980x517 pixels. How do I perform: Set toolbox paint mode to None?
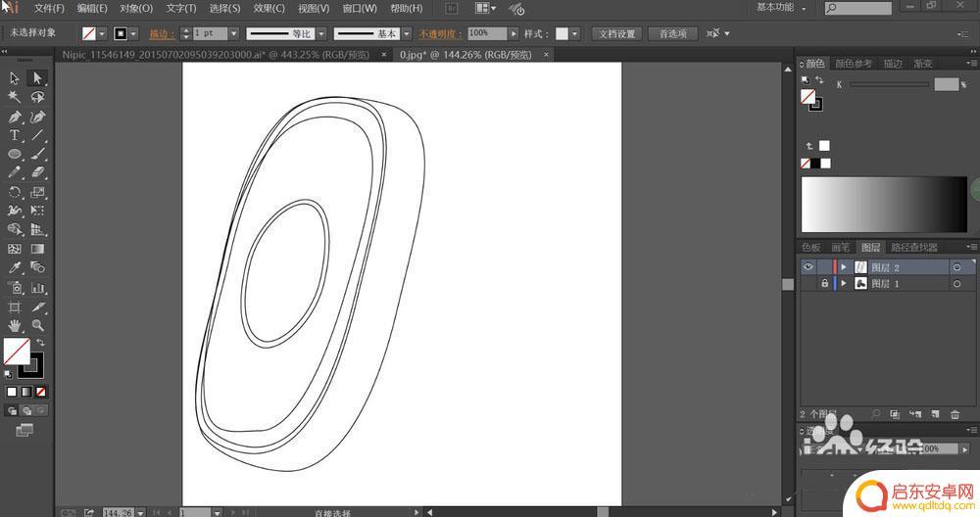(40, 392)
